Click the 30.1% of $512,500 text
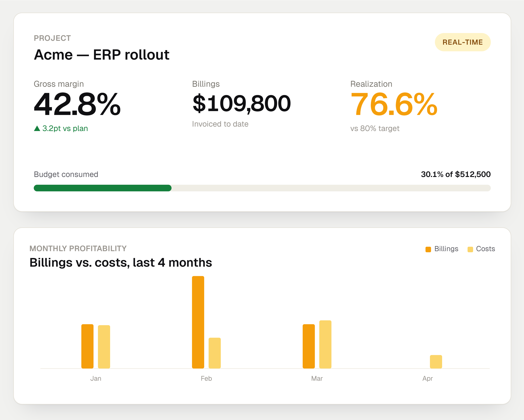The image size is (524, 420). tap(456, 174)
